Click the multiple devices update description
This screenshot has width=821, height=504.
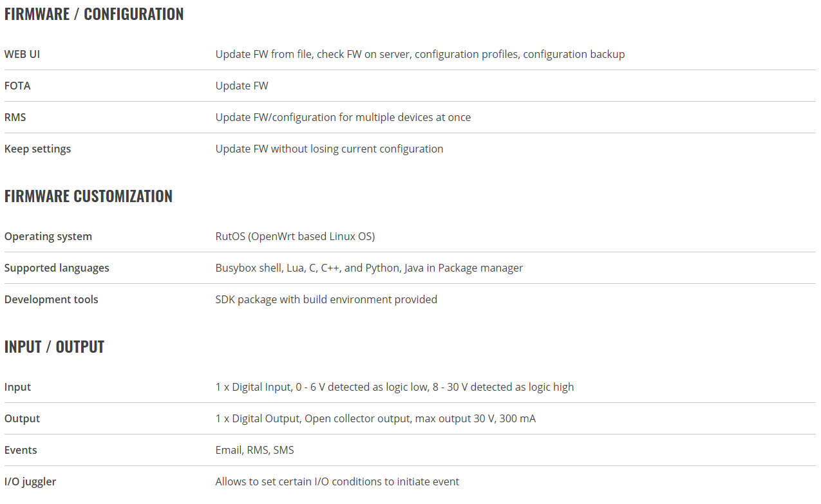click(343, 117)
